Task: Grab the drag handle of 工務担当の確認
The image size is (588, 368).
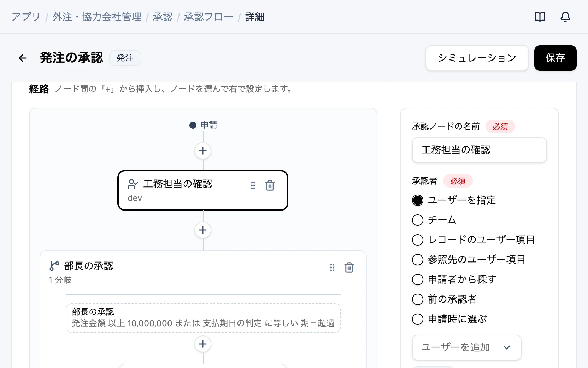Action: point(253,185)
